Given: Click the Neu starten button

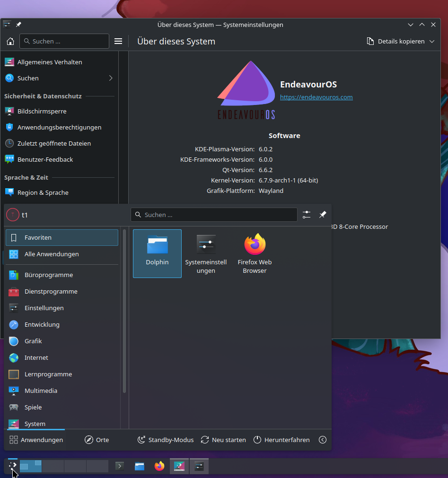Looking at the screenshot, I should pos(223,440).
